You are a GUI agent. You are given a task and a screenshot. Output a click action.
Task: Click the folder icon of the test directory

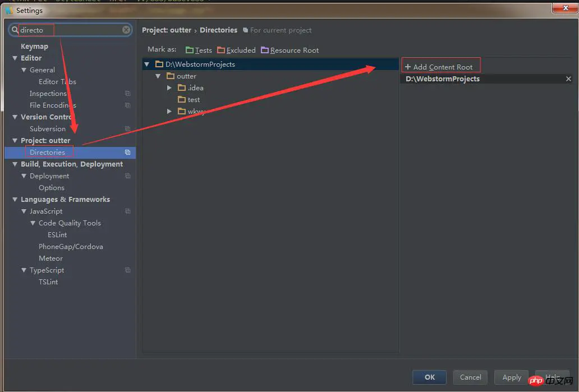[182, 99]
